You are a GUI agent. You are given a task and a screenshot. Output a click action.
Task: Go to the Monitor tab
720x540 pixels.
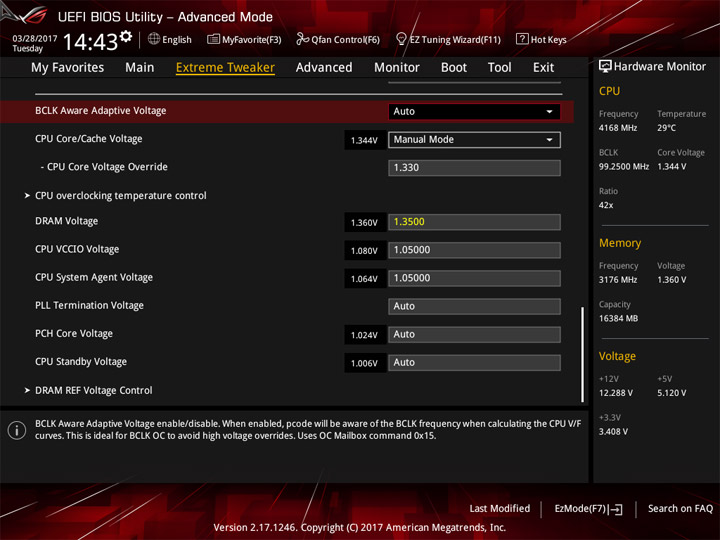click(x=397, y=68)
